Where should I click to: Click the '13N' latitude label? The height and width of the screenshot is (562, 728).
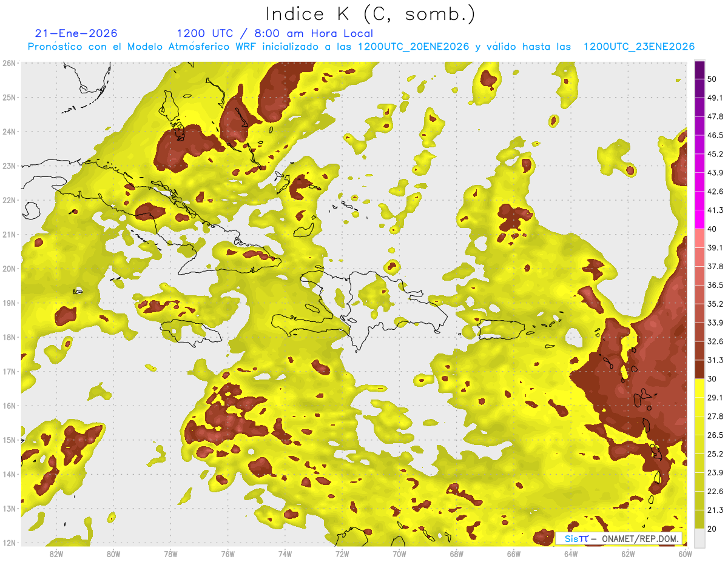(x=9, y=509)
